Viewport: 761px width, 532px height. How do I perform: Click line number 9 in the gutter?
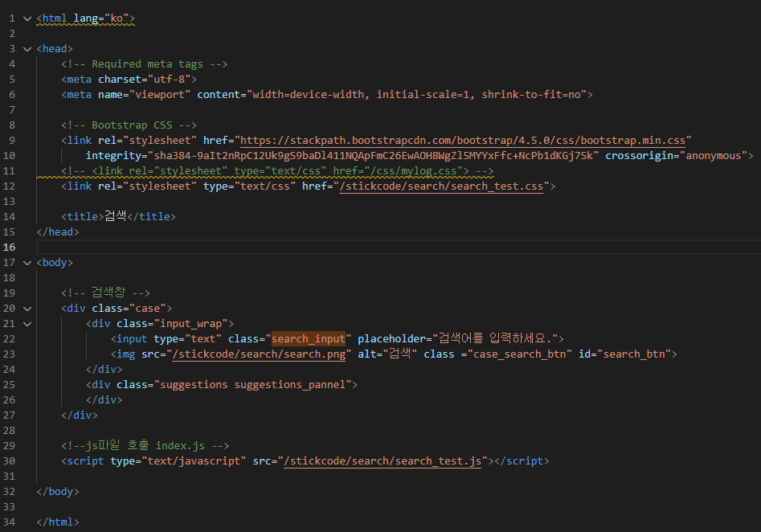tap(12, 141)
